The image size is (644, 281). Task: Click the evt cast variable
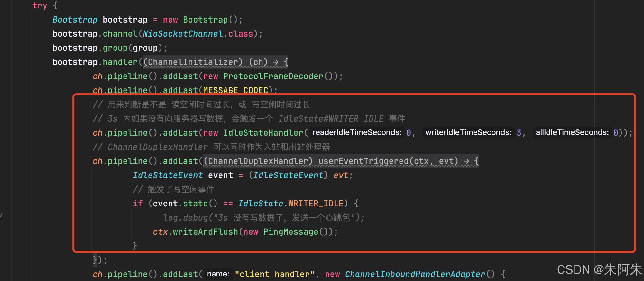[x=341, y=175]
